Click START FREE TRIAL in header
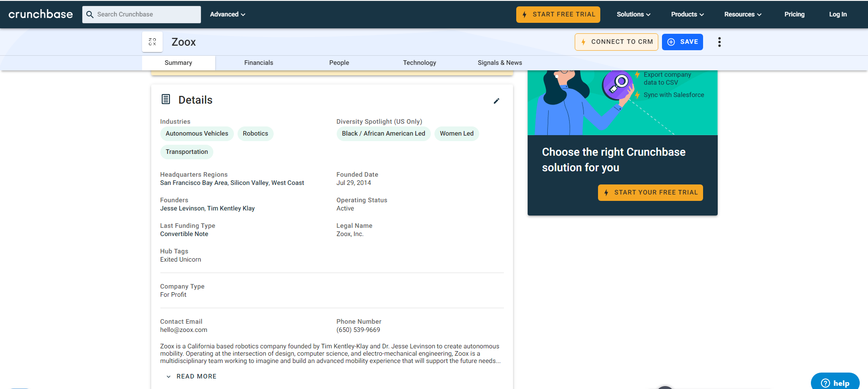The image size is (868, 389). [x=558, y=15]
